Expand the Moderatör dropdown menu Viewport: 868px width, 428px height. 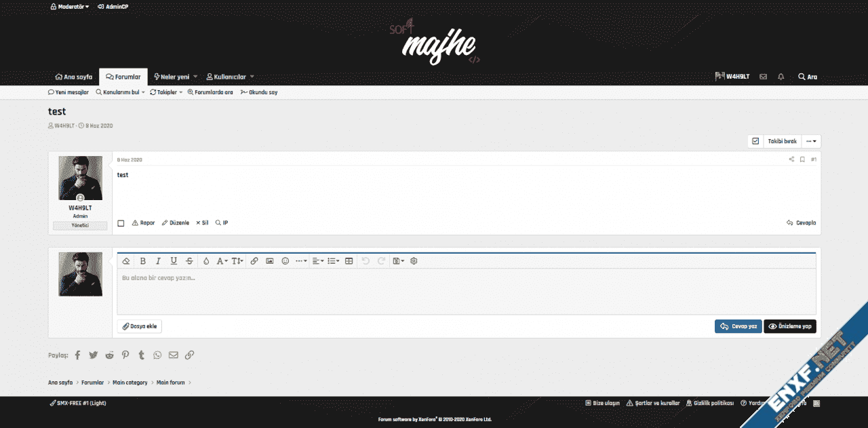coord(69,6)
